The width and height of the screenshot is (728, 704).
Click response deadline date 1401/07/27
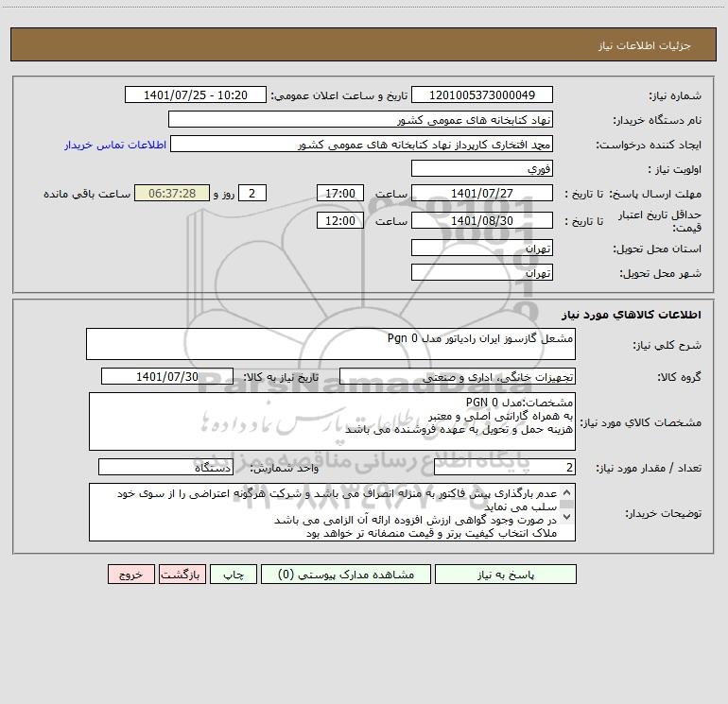click(x=482, y=194)
